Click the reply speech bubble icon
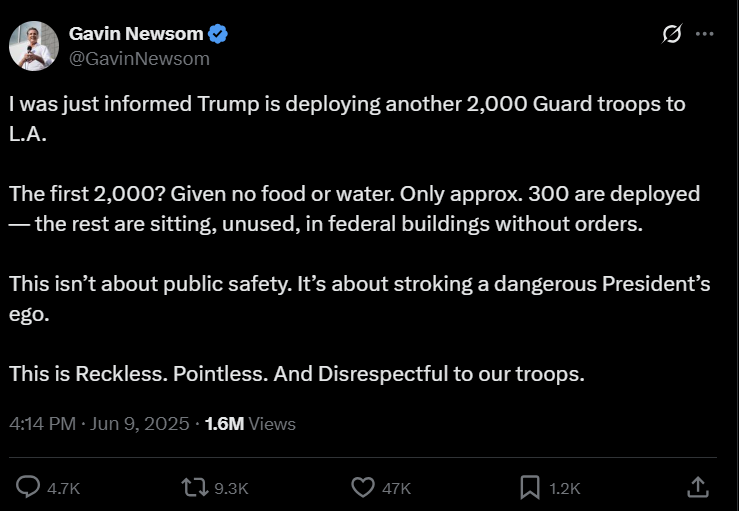The image size is (739, 511). coord(28,487)
